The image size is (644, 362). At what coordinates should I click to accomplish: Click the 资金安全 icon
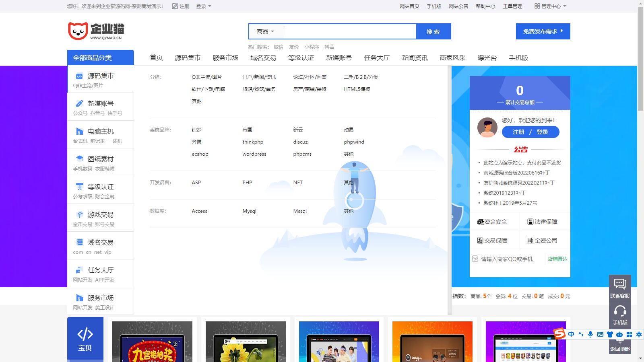click(x=480, y=222)
